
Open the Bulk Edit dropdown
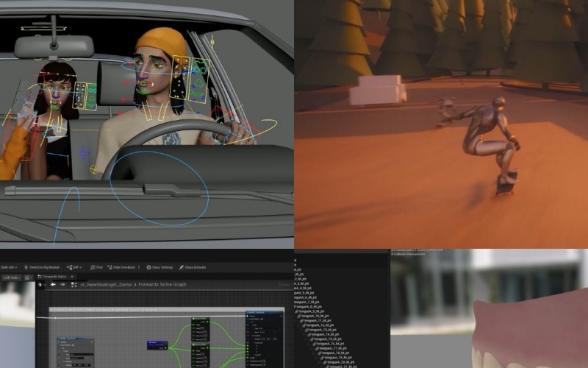coord(9,267)
